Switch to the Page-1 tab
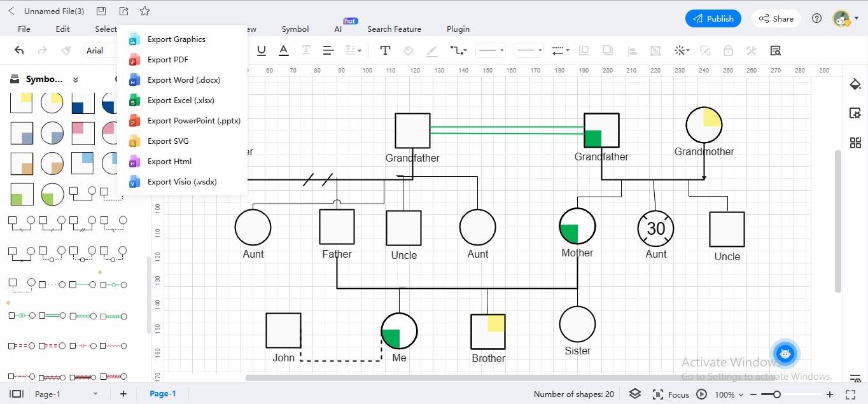Viewport: 868px width, 404px height. (163, 394)
